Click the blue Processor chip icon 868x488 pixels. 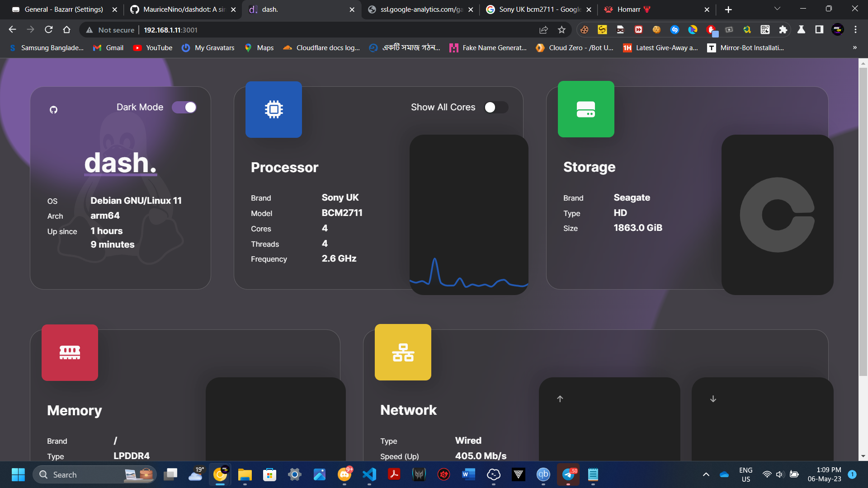[x=274, y=109]
